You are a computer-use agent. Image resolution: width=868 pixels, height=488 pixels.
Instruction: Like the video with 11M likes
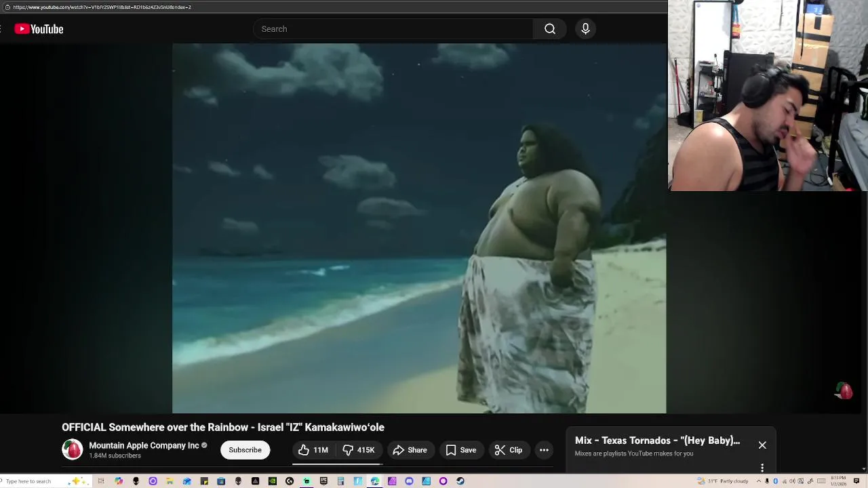click(313, 450)
